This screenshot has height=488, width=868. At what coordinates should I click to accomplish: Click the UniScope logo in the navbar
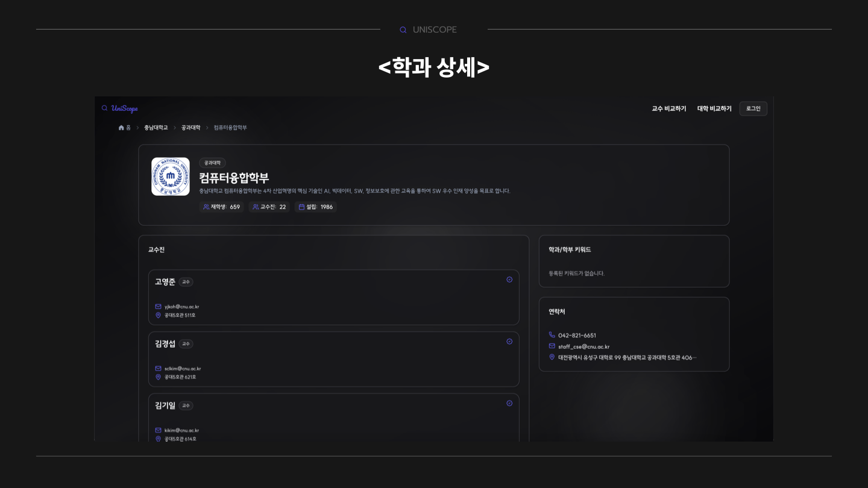click(x=119, y=108)
